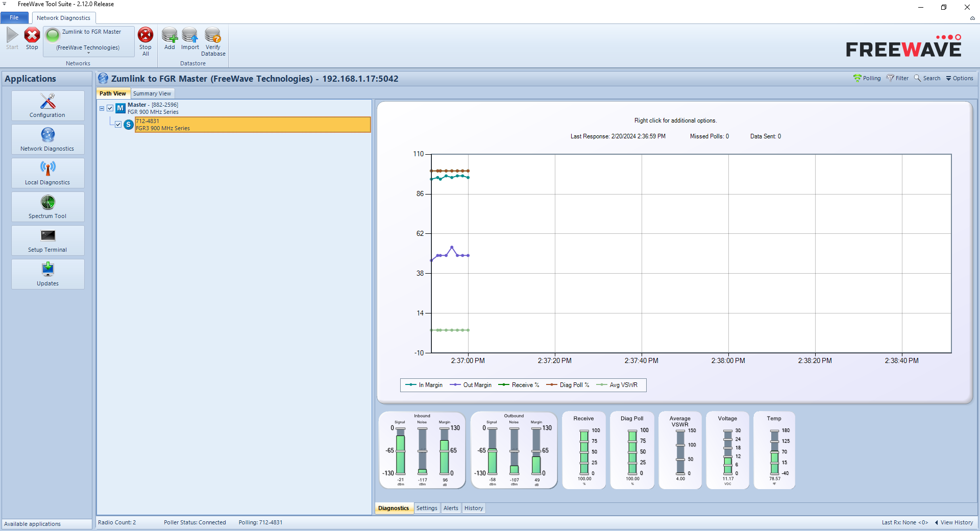Collapse the ribbon with the arrow

tap(972, 18)
